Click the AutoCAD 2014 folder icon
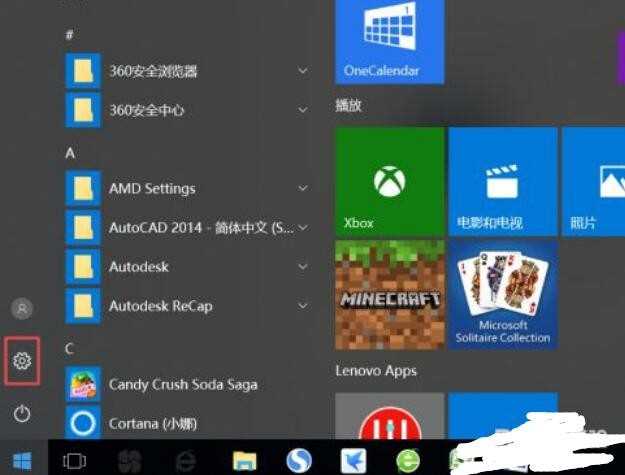The height and width of the screenshot is (475, 625). tap(83, 227)
